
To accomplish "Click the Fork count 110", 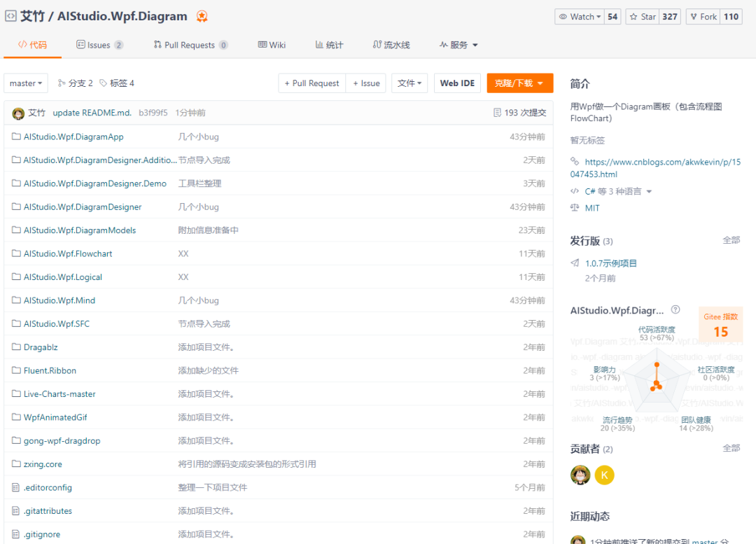I will (x=731, y=17).
